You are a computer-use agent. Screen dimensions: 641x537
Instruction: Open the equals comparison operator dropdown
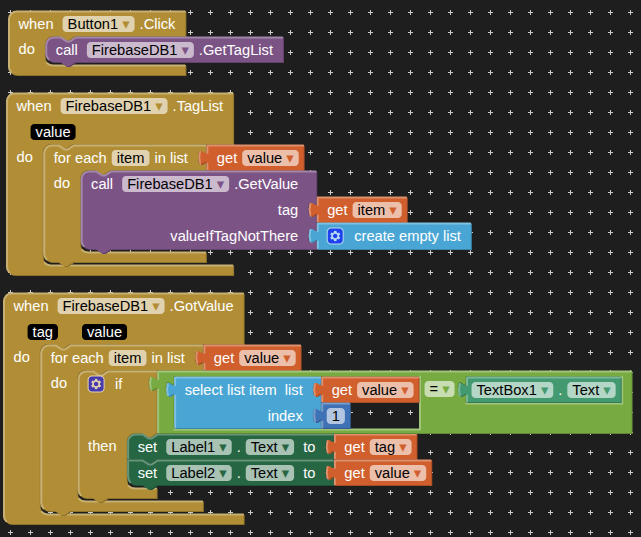(x=448, y=390)
